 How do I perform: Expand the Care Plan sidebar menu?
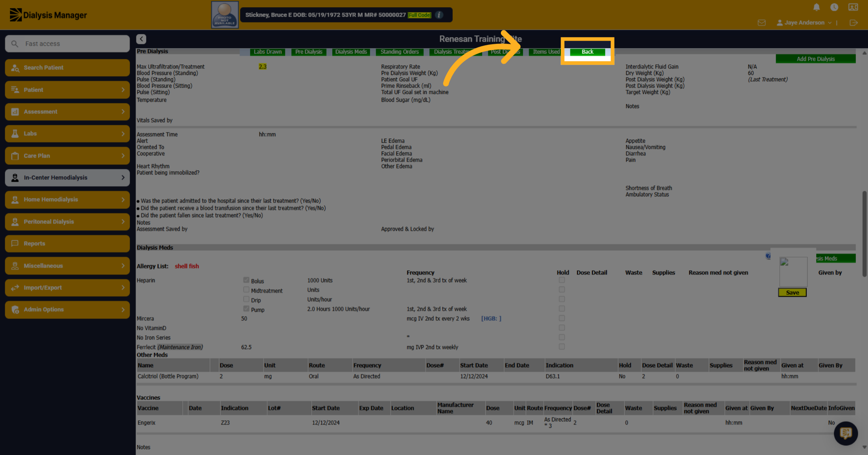coord(67,156)
